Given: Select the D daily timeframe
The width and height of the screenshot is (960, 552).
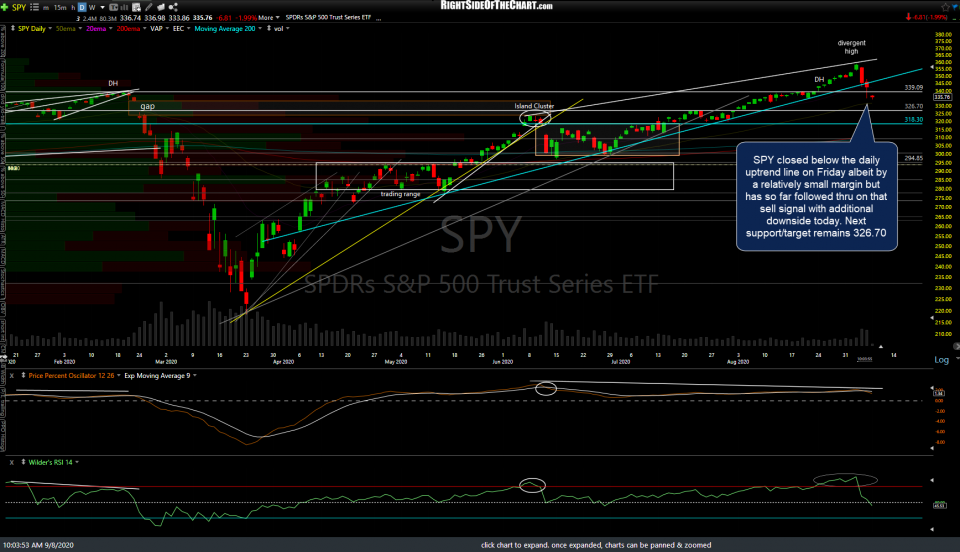Looking at the screenshot, I should click(82, 7).
